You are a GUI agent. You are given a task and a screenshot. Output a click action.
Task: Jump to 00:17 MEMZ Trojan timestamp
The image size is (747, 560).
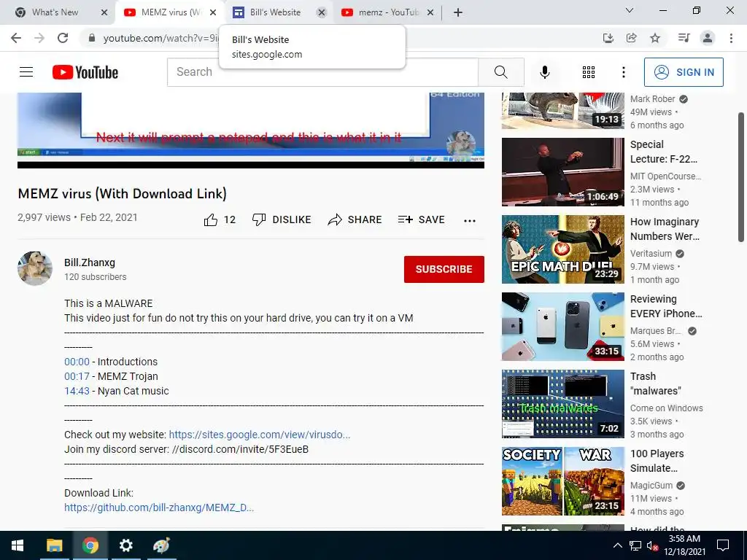coord(77,376)
